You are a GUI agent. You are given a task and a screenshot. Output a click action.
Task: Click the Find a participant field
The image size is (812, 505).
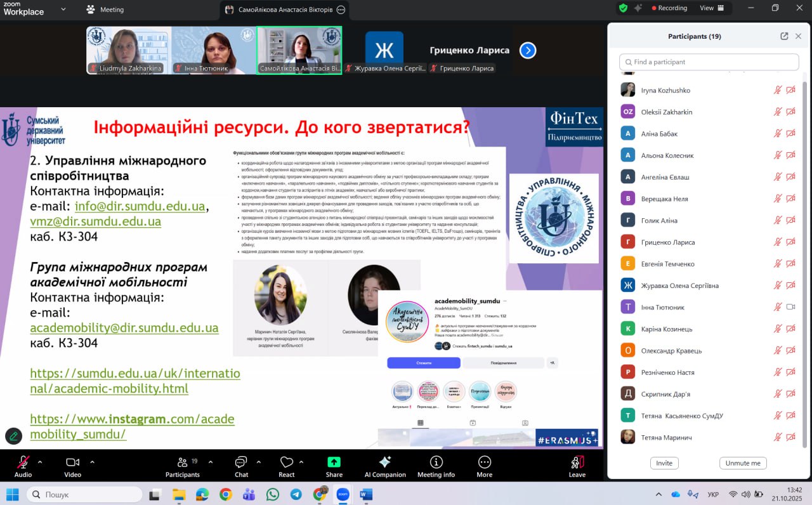click(709, 62)
